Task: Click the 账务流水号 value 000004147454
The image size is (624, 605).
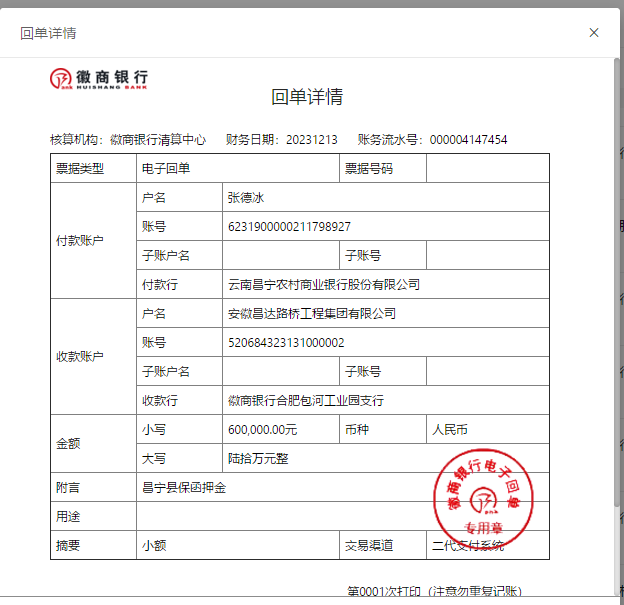Action: 468,140
